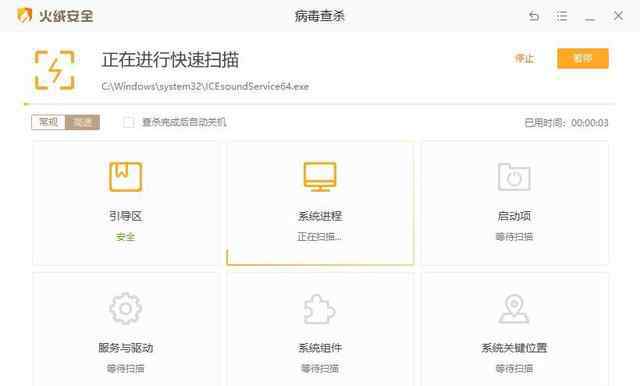Click the 服务与驱动 gear icon
640x386 pixels.
[126, 308]
